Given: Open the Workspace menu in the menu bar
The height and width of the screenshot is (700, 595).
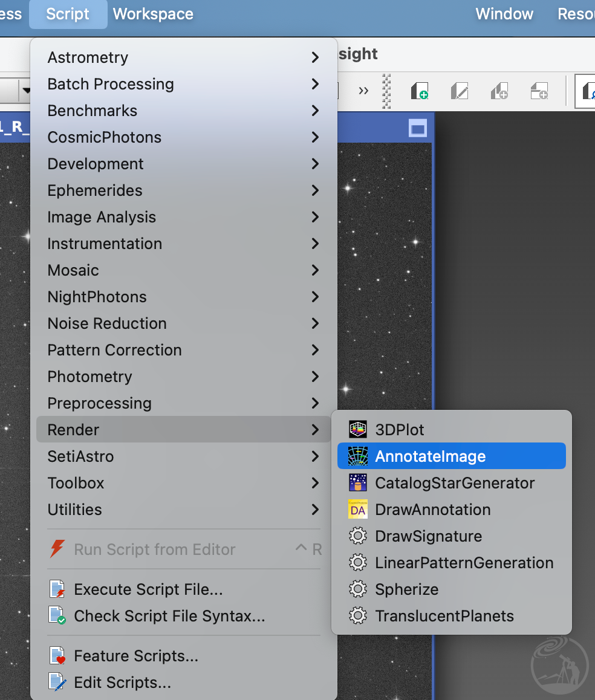Looking at the screenshot, I should point(153,14).
